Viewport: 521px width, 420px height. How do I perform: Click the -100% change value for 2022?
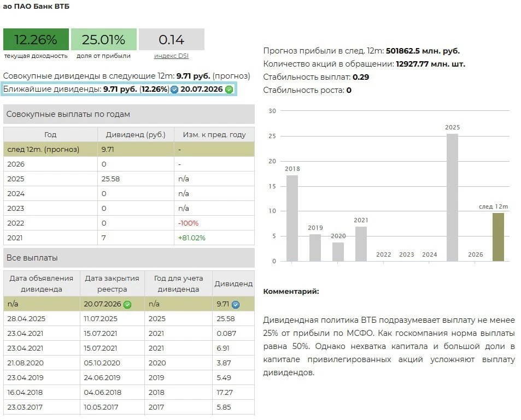tap(188, 223)
